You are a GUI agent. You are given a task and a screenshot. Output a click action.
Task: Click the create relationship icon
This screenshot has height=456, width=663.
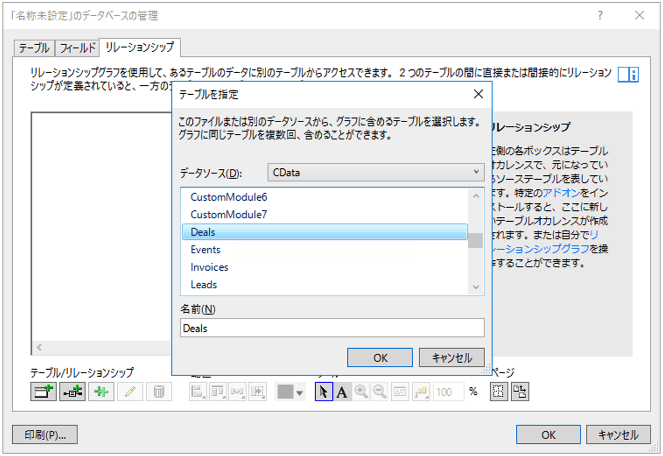point(72,392)
